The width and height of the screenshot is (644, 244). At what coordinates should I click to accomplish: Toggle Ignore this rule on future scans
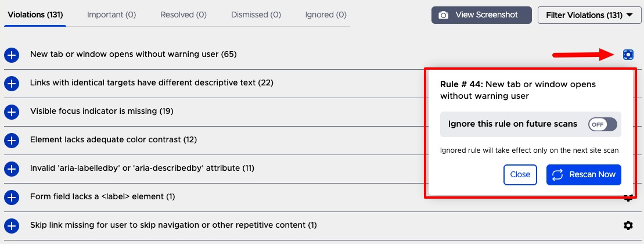[602, 124]
